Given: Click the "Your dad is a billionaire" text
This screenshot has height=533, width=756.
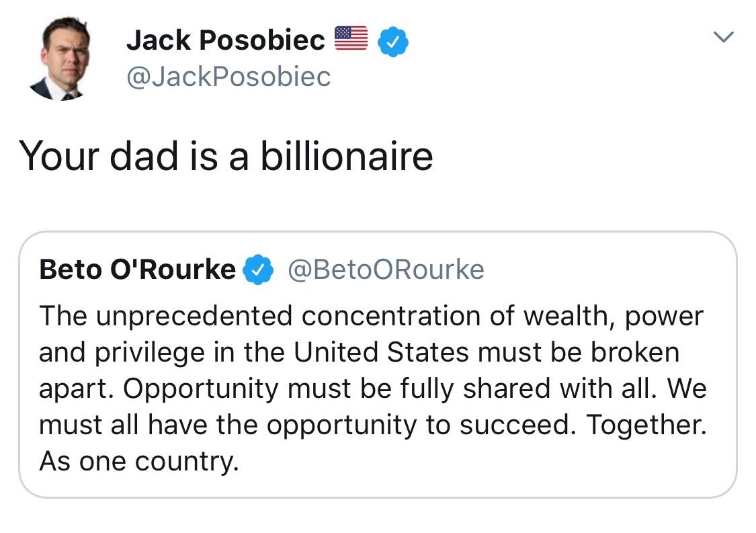Looking at the screenshot, I should click(226, 156).
